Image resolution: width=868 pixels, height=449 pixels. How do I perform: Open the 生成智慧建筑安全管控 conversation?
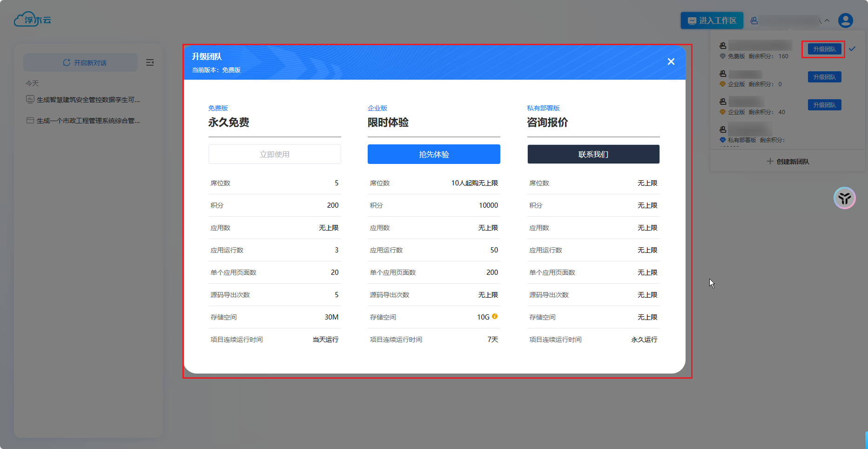click(x=87, y=100)
